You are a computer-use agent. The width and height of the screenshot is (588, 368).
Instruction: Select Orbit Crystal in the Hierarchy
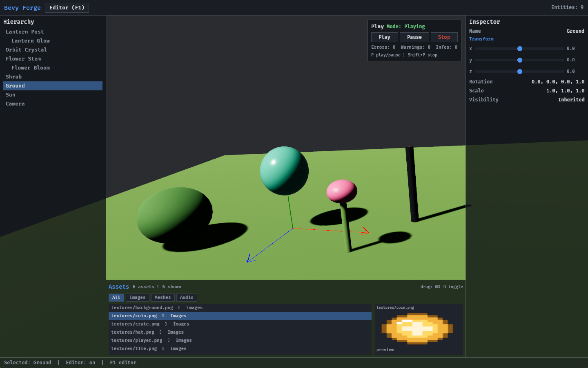[x=53, y=50]
